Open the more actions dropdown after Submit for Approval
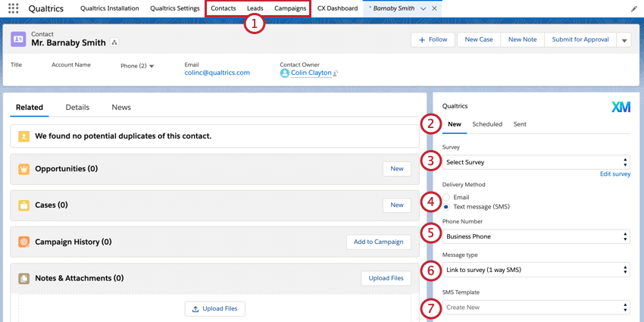Viewport: 644px width, 322px height. (x=624, y=40)
